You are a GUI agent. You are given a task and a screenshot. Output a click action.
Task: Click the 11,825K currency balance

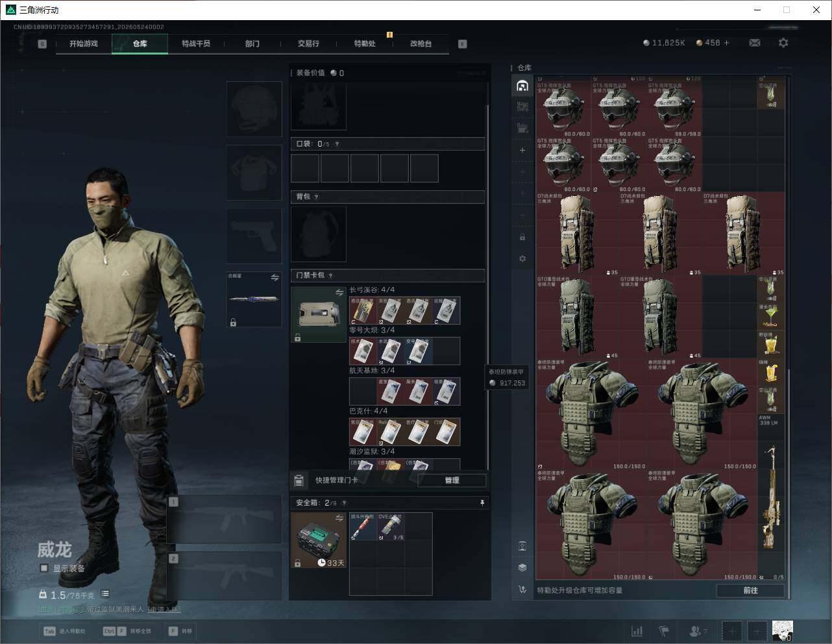pyautogui.click(x=664, y=43)
